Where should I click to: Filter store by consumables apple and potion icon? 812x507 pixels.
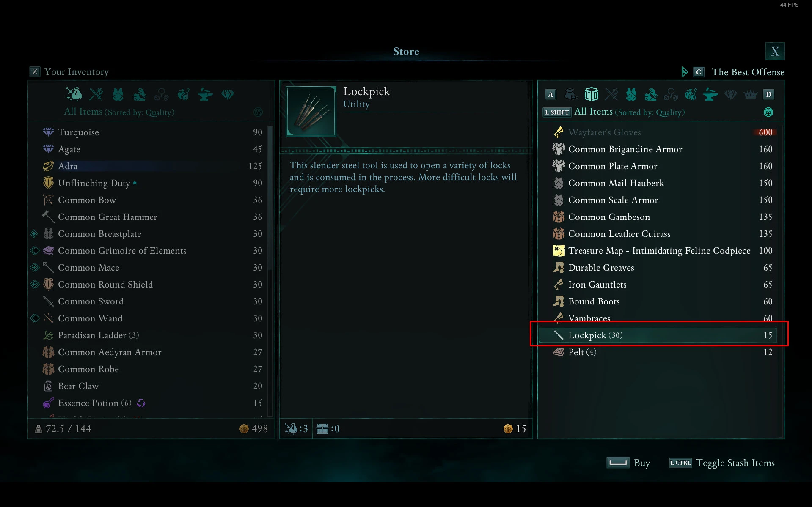tap(691, 94)
